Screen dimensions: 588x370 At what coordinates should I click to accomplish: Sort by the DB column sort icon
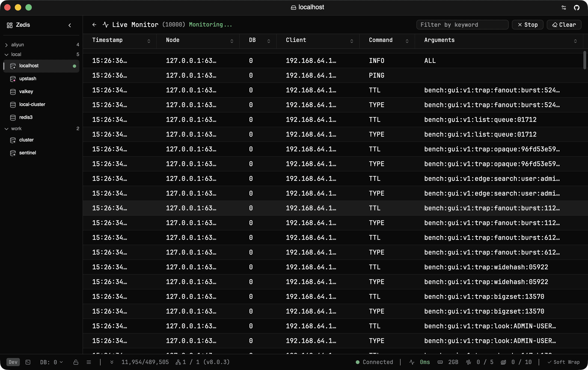pos(269,41)
